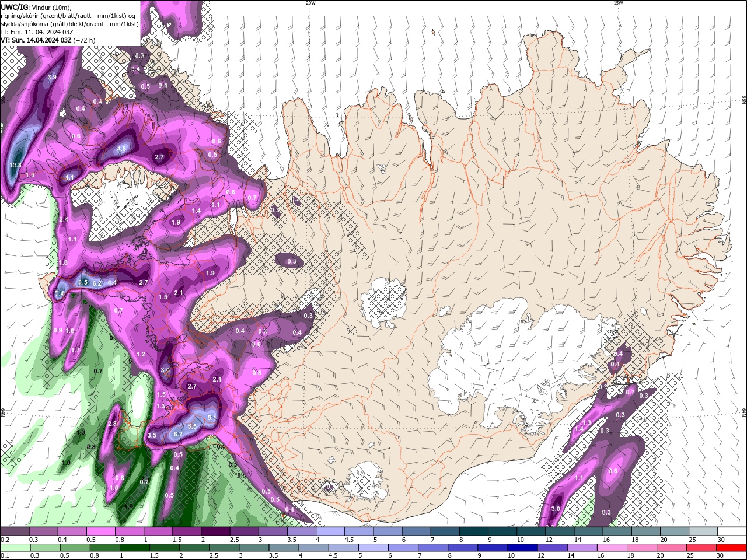Click the initial time line 'IT: Fim. 11. 04. 2024 03Z'

(x=37, y=32)
